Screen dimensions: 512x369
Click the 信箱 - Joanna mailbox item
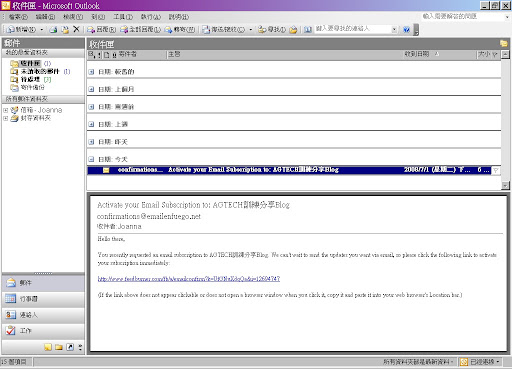(x=36, y=110)
